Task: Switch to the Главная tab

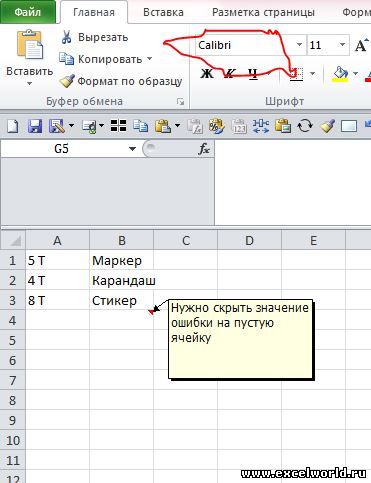Action: coord(94,12)
